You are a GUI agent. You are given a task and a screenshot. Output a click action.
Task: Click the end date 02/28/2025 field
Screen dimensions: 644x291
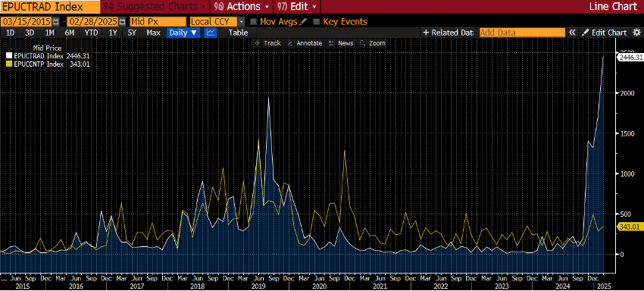[93, 21]
